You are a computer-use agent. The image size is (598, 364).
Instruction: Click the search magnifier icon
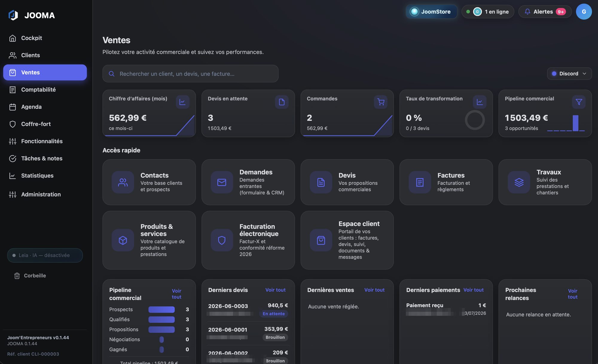[112, 74]
